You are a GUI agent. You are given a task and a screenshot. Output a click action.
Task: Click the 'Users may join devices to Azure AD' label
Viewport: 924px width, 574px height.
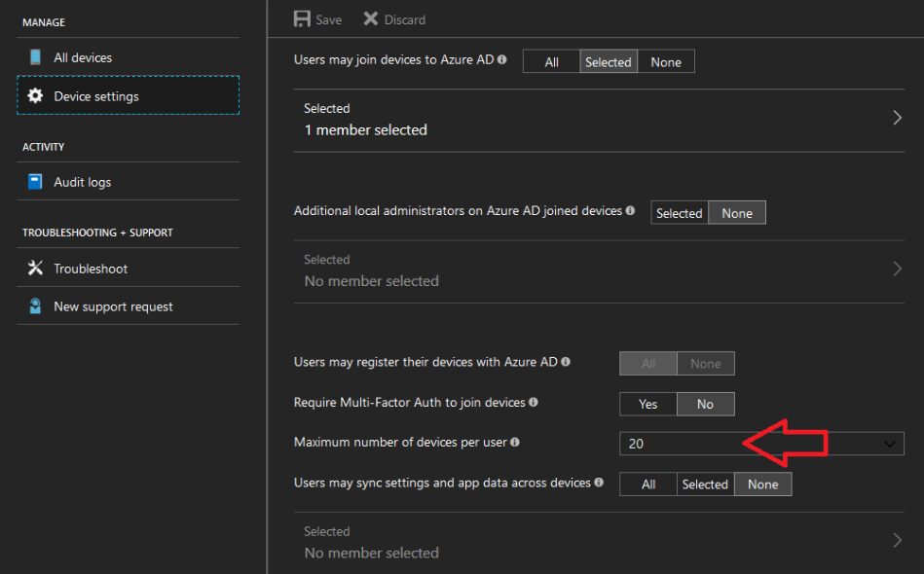393,59
